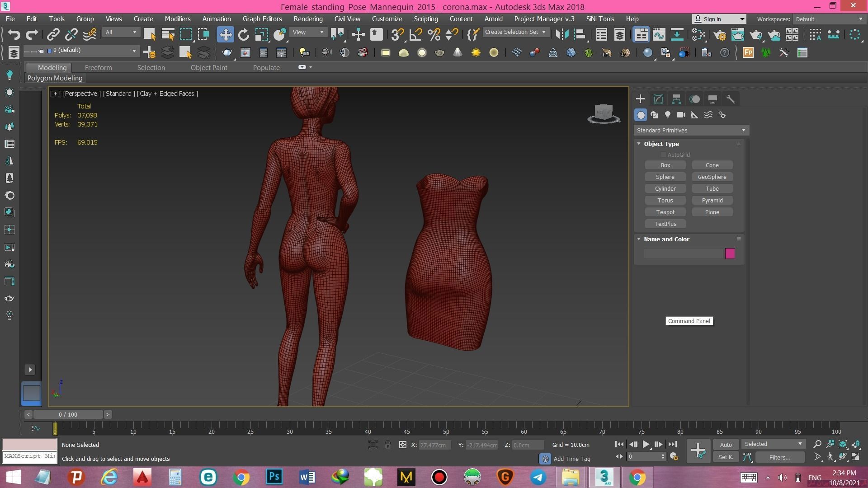Undo the last action with Undo icon
868x488 pixels.
click(14, 34)
